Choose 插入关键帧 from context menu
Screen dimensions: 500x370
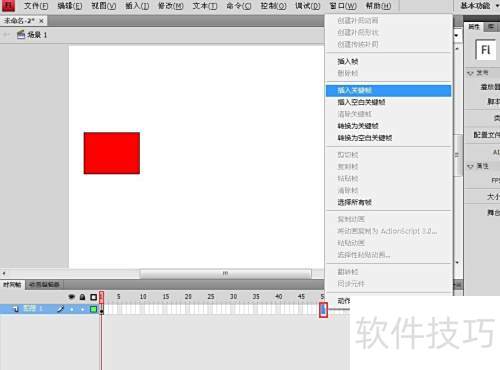388,90
